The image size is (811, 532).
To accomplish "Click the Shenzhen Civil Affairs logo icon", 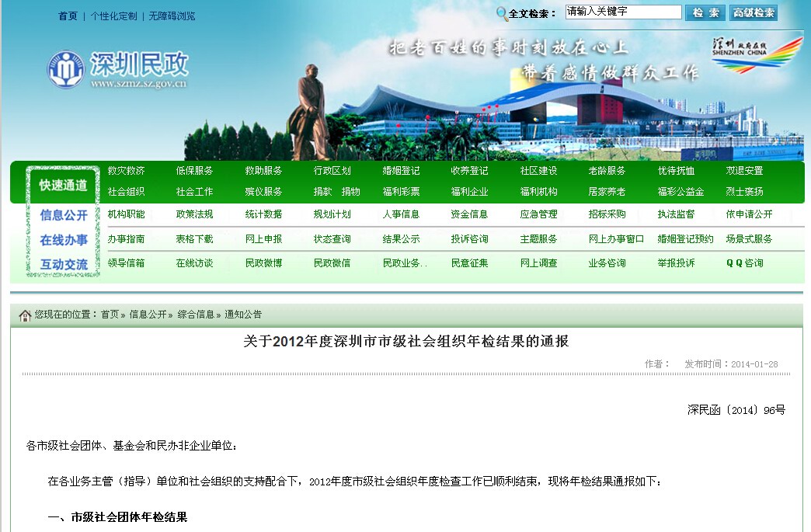I will pos(65,70).
